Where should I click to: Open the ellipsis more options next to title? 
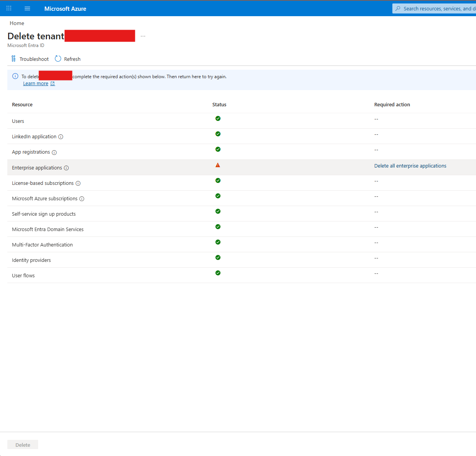click(143, 36)
